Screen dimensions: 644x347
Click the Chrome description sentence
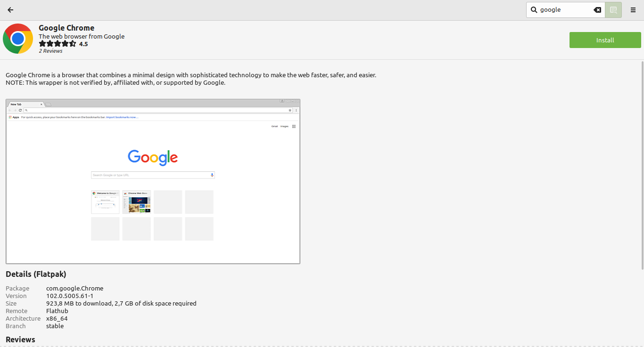point(191,75)
